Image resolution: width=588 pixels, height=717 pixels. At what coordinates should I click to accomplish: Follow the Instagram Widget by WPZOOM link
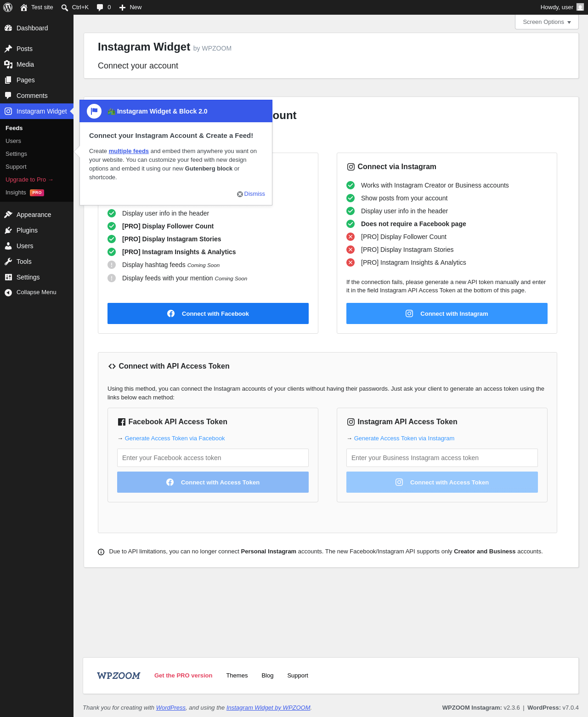click(x=268, y=708)
